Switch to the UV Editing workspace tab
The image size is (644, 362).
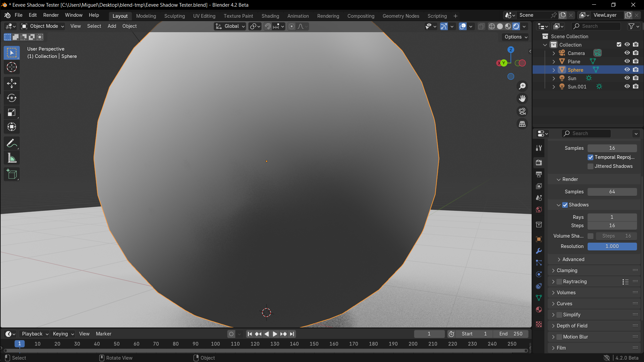[204, 16]
